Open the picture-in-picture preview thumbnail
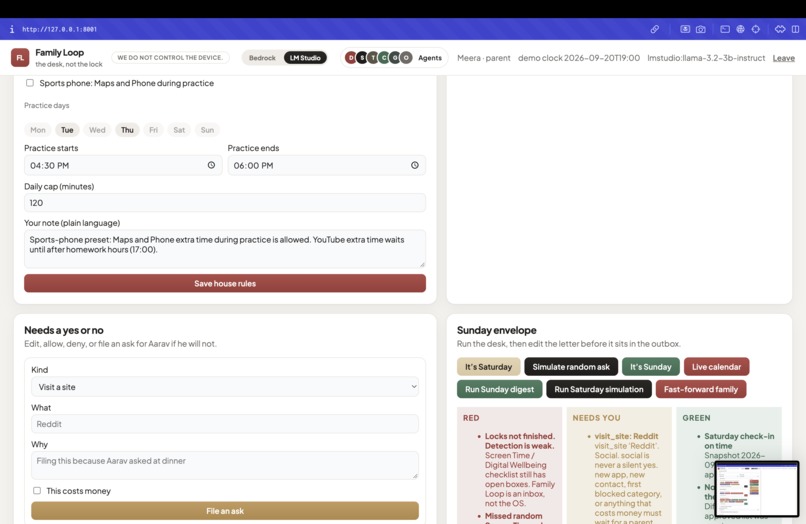The height and width of the screenshot is (524, 806). click(757, 489)
